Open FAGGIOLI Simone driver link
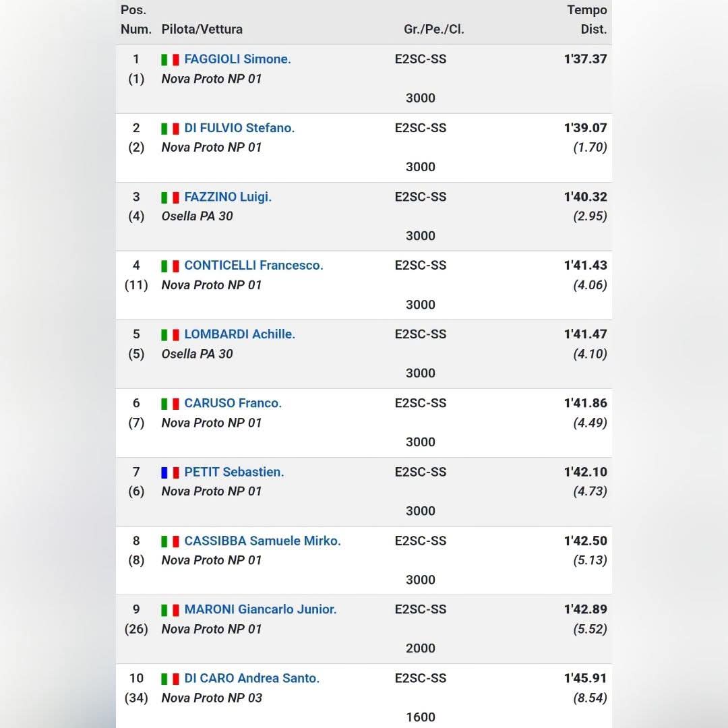This screenshot has height=728, width=728. pos(237,59)
